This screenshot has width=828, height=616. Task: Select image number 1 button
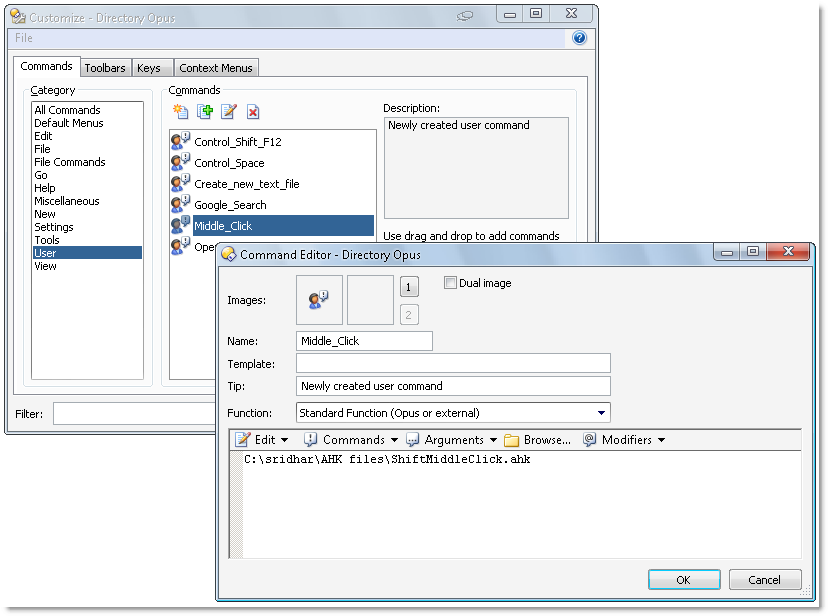(x=409, y=287)
